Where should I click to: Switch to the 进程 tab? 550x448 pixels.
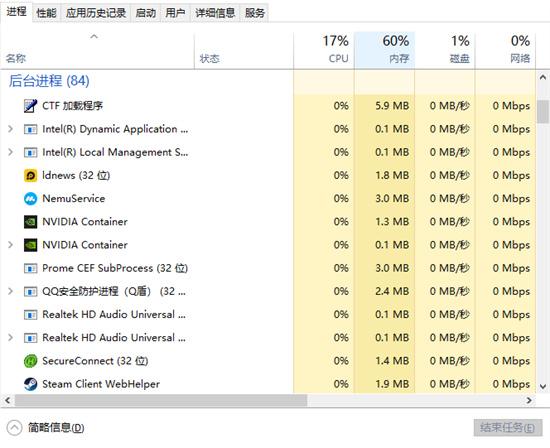click(16, 12)
